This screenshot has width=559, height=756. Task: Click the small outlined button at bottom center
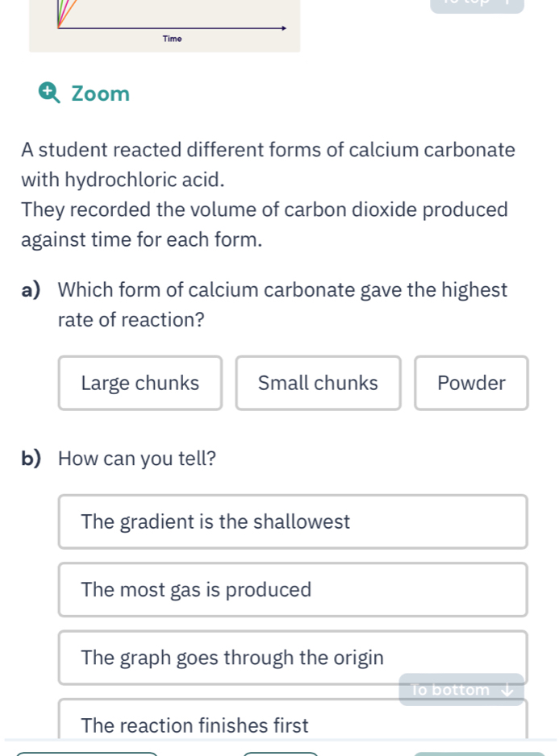click(281, 753)
